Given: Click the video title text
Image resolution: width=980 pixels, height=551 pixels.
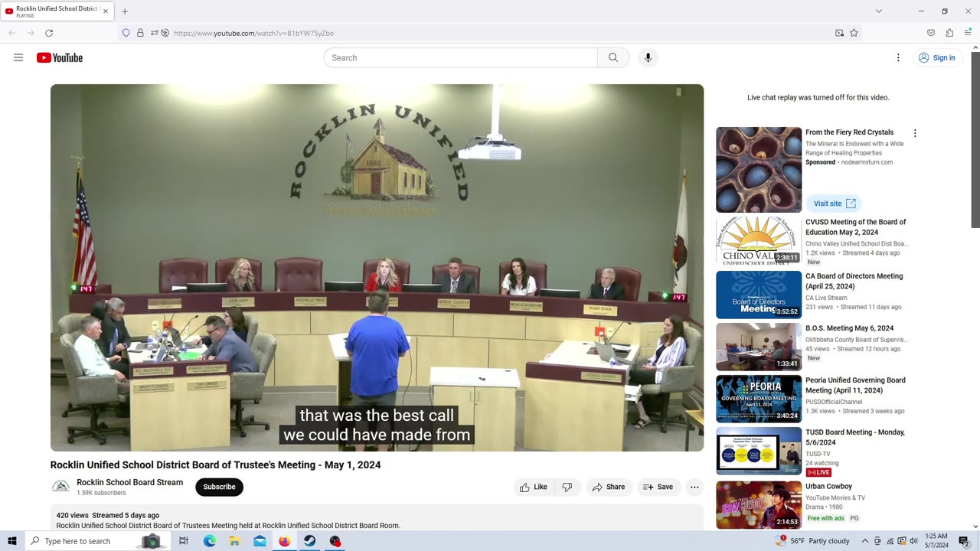Looking at the screenshot, I should [215, 465].
